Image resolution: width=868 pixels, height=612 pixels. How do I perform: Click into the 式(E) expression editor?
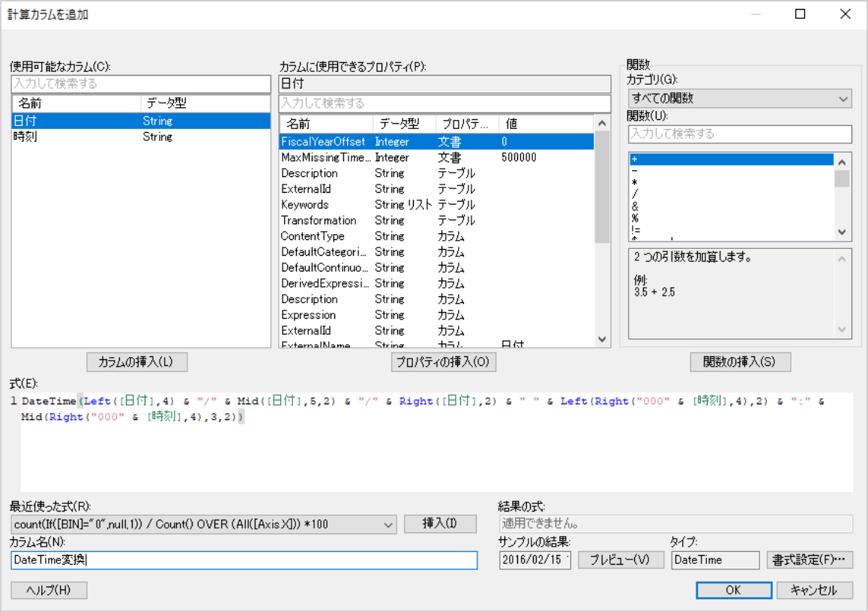click(x=436, y=442)
